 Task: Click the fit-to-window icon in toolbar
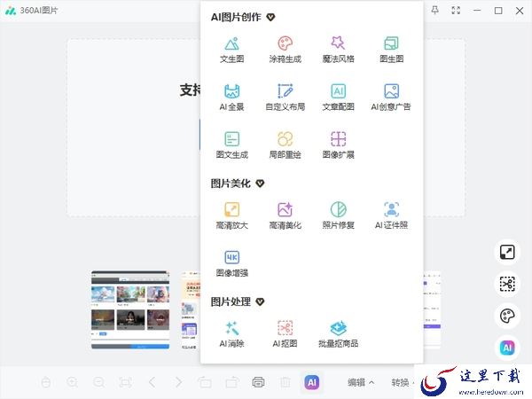pyautogui.click(x=126, y=382)
